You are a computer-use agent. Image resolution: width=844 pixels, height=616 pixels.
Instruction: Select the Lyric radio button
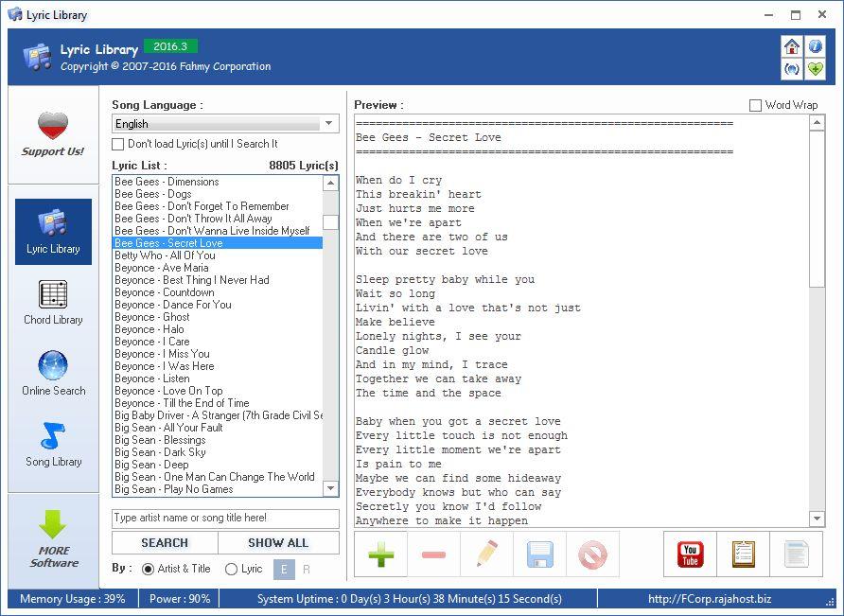[232, 569]
